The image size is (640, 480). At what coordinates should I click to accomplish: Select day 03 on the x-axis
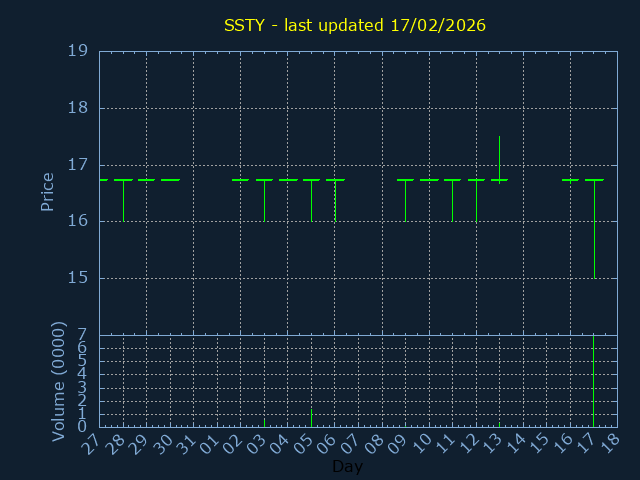[x=256, y=443]
